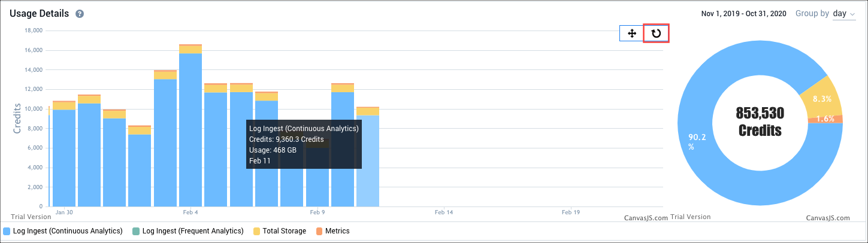Screen dimensions: 868x243
Task: Click the orange Metrics legend swatch
Action: pyautogui.click(x=319, y=230)
